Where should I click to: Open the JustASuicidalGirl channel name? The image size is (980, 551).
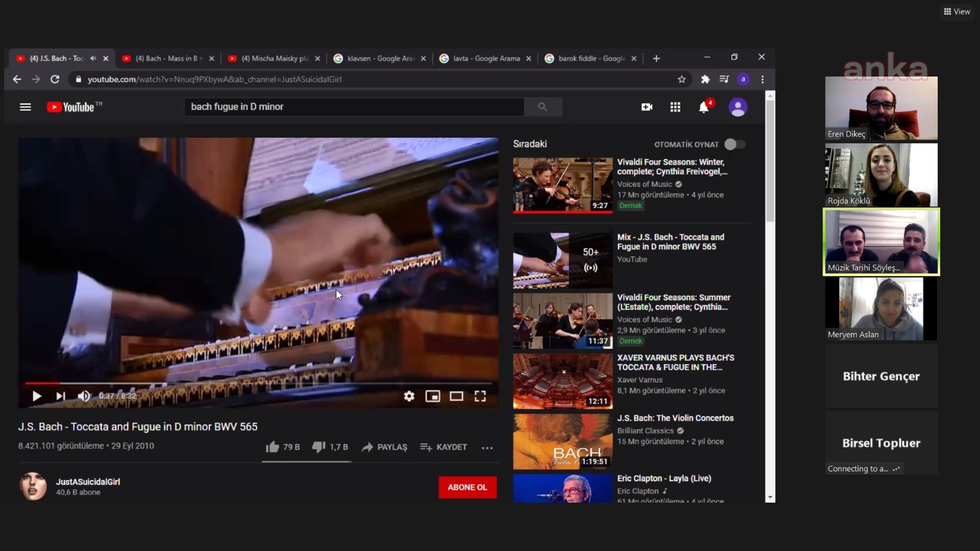pyautogui.click(x=88, y=482)
